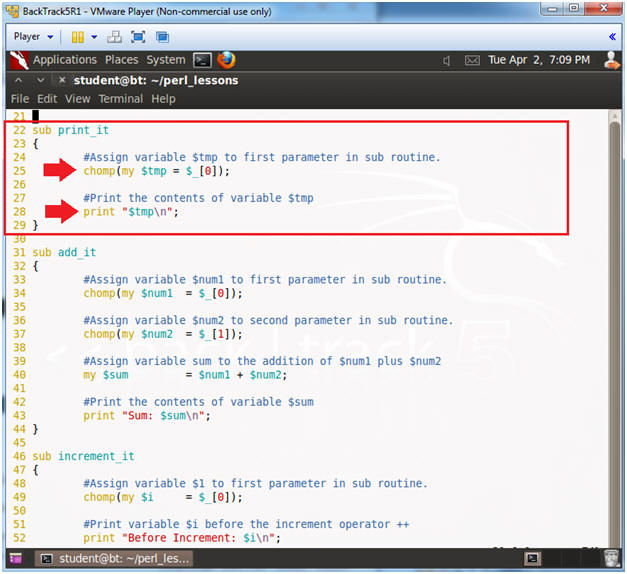Click the comment on line 39
This screenshot has height=574, width=627.
coord(262,361)
